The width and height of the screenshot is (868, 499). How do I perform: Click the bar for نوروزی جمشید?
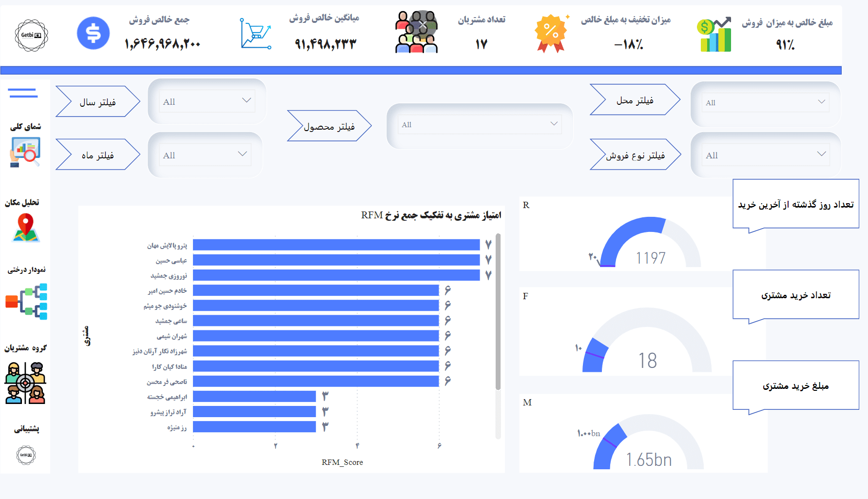[336, 275]
